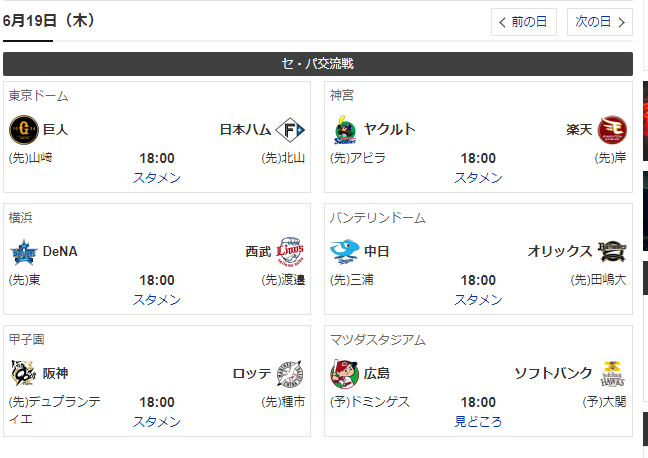Click the Chunichi Dragons logo
This screenshot has height=458, width=648.
(x=345, y=251)
